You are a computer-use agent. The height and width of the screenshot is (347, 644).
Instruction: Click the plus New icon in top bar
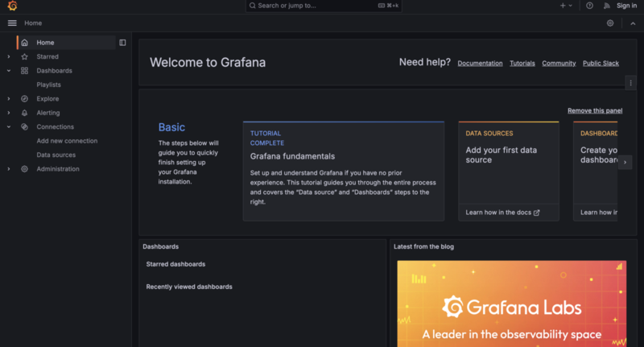563,6
